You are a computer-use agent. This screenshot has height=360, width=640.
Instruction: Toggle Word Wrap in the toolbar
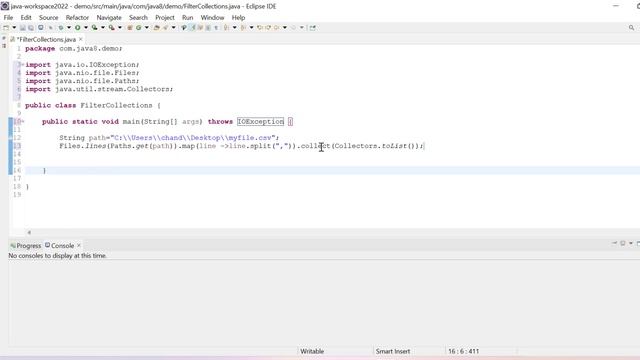coord(200,28)
